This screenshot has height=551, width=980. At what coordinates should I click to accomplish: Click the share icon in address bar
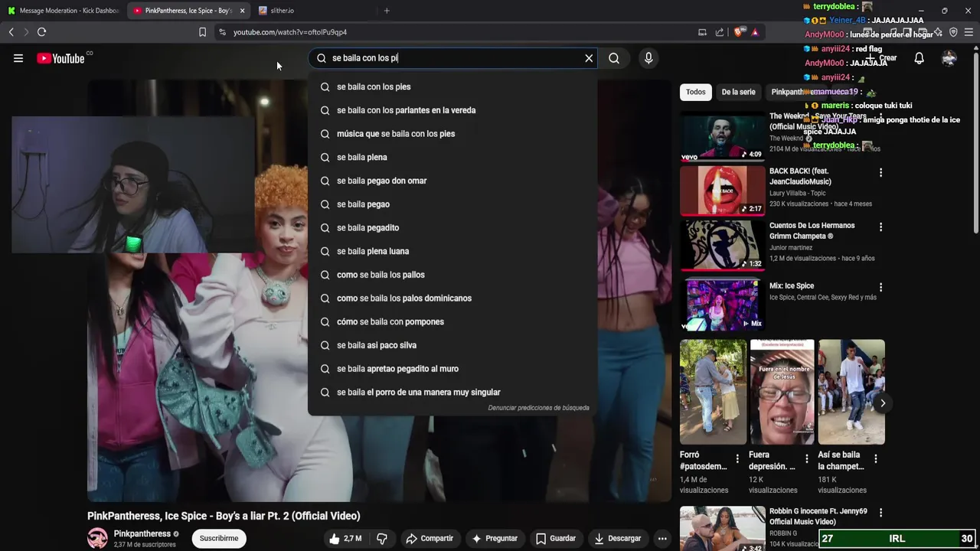point(720,32)
